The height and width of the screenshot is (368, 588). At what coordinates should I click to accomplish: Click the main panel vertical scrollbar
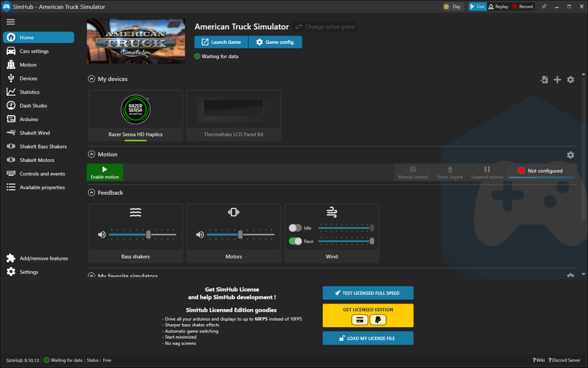(583, 149)
